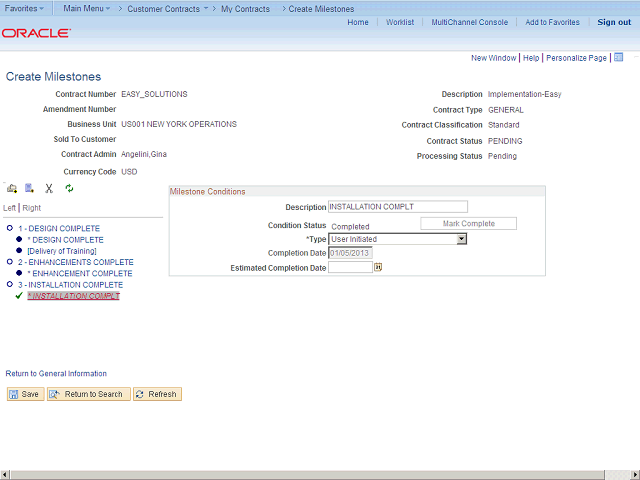Viewport: 640px width, 480px height.
Task: Open the Main Menu dropdown
Action: (87, 8)
